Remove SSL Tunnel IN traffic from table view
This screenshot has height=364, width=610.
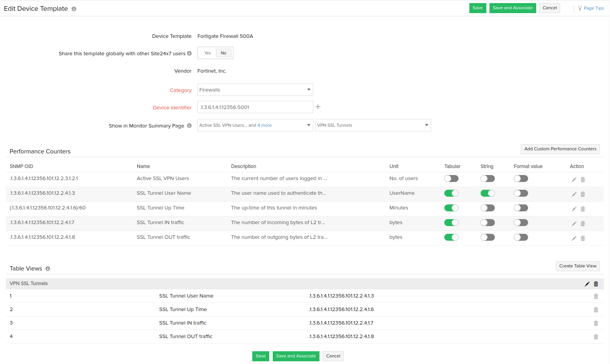(596, 323)
